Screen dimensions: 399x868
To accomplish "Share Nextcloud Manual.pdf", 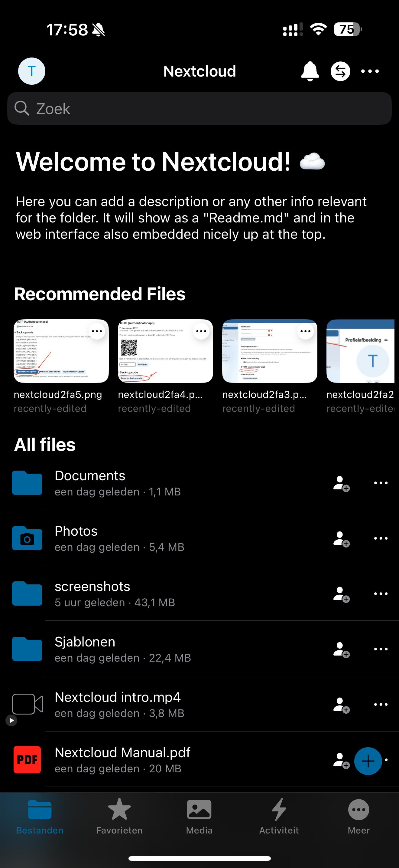I will (x=341, y=761).
